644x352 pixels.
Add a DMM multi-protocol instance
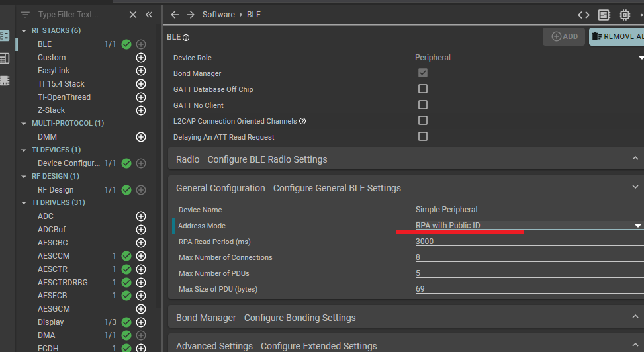click(140, 137)
